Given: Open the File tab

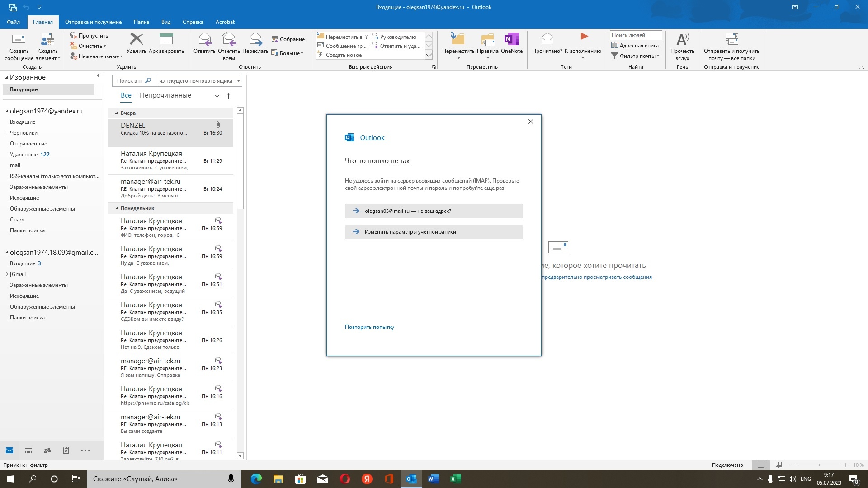Looking at the screenshot, I should [13, 22].
